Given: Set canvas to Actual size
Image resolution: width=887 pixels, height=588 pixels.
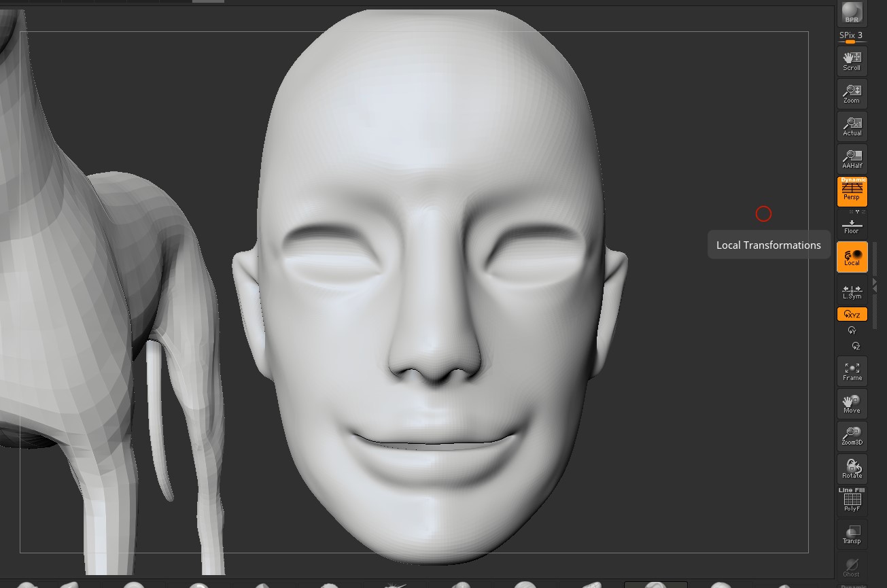Looking at the screenshot, I should tap(852, 126).
